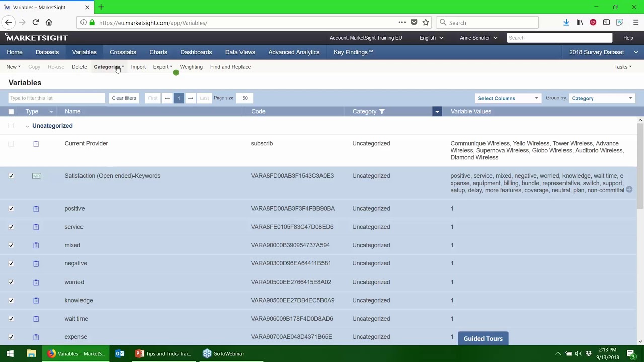Screen dimensions: 644x362
Task: Open the Key Findings tab
Action: [353, 52]
